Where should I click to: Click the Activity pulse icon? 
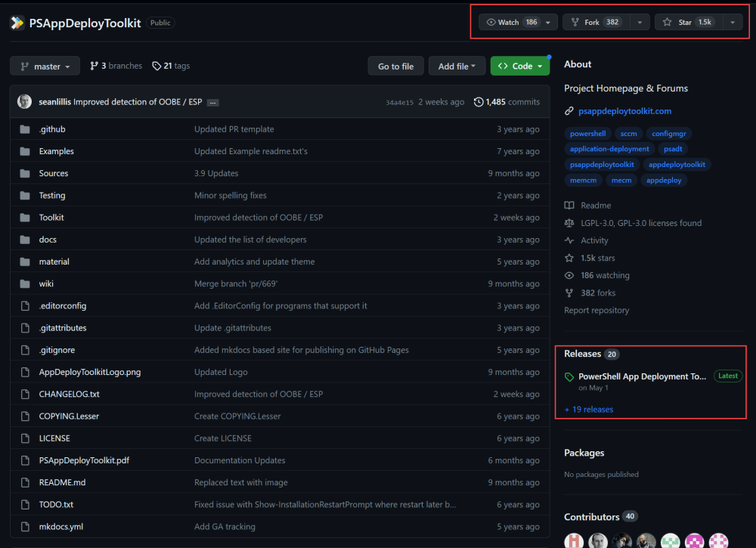click(569, 240)
